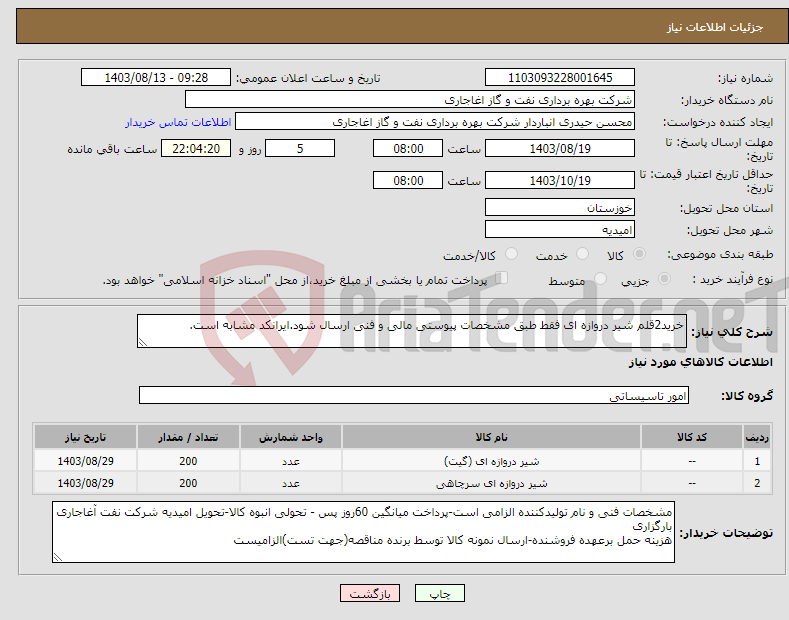The width and height of the screenshot is (789, 620).
Task: Click the جزئیات اطلاعات نیاز page title
Action: pos(715,27)
